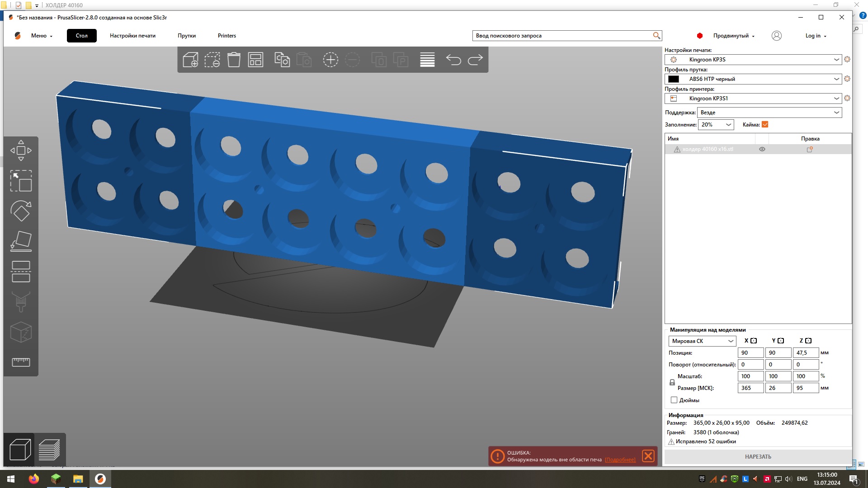Enable the Дюймы inches checkbox

(x=674, y=400)
